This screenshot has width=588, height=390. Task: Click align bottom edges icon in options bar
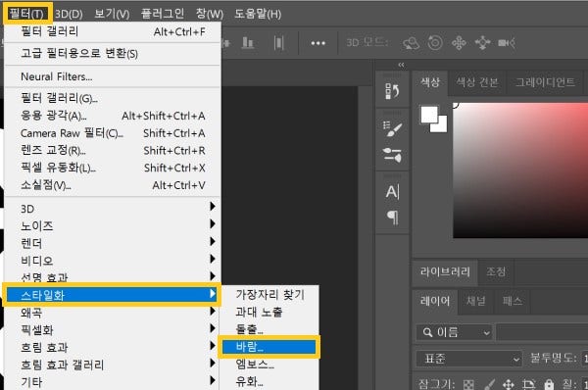click(248, 43)
